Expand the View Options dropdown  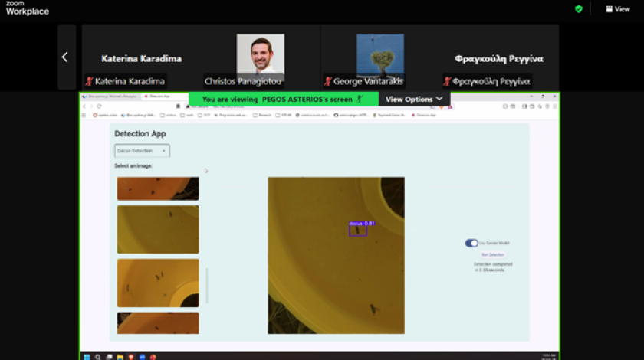pyautogui.click(x=414, y=100)
